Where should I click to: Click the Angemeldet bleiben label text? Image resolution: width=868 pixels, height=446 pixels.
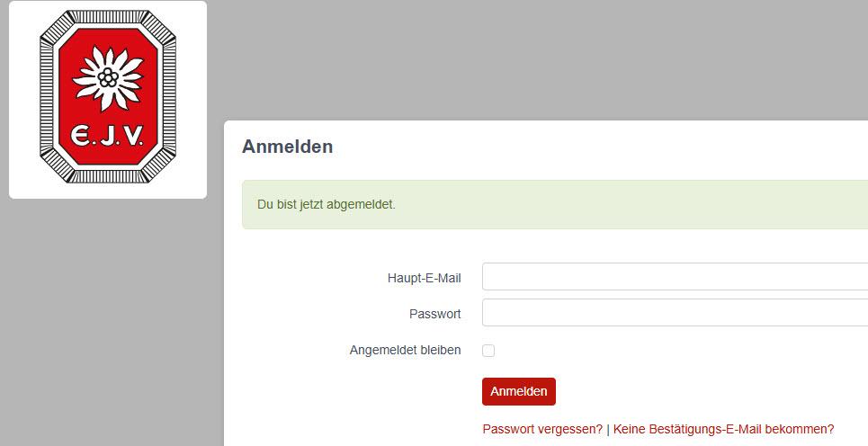tap(405, 350)
